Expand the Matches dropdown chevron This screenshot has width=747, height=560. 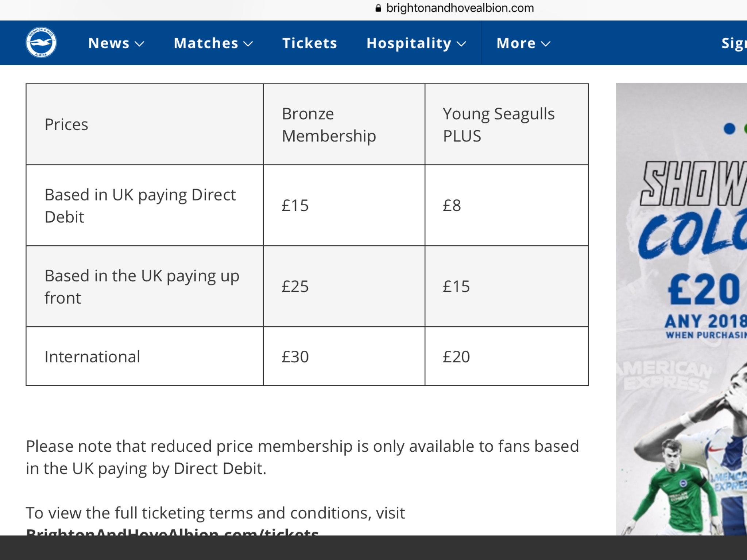point(248,44)
